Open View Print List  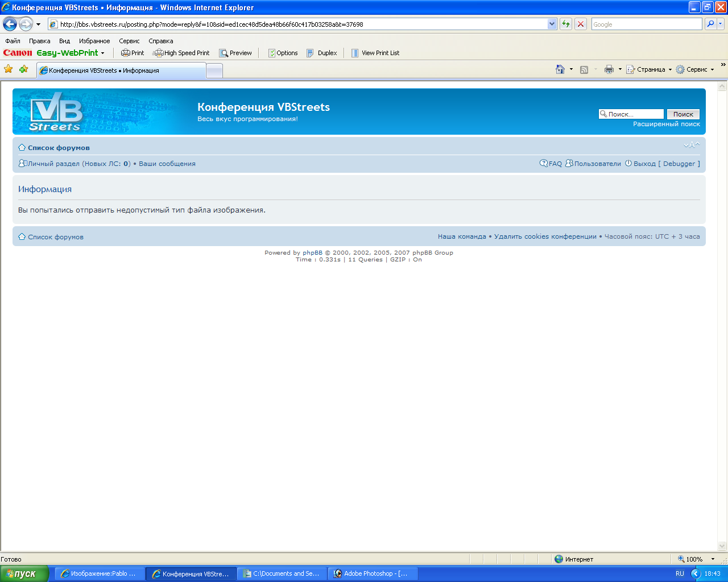(x=375, y=53)
